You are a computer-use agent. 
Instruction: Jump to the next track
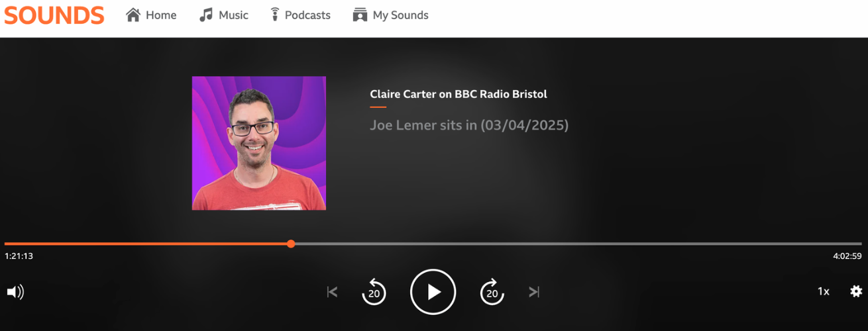coord(534,292)
